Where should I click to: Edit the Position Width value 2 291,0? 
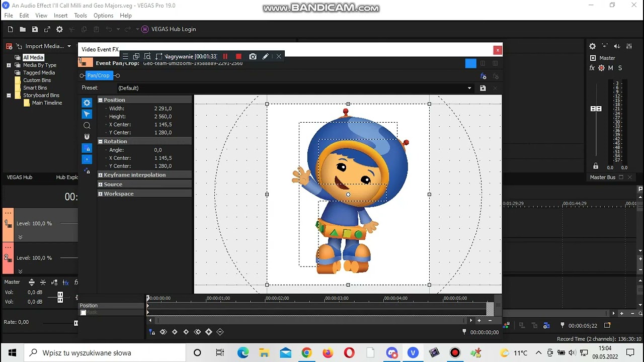[x=163, y=109]
